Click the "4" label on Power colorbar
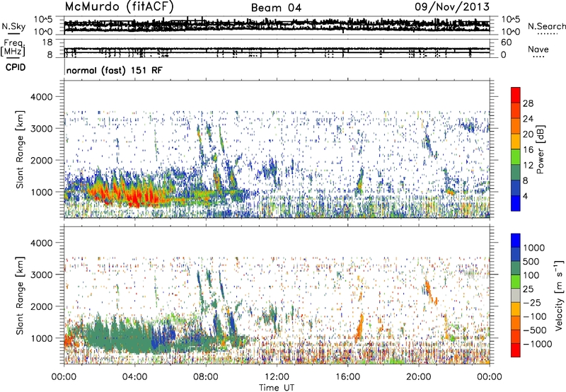Screen dimensions: 566x392 coord(525,196)
